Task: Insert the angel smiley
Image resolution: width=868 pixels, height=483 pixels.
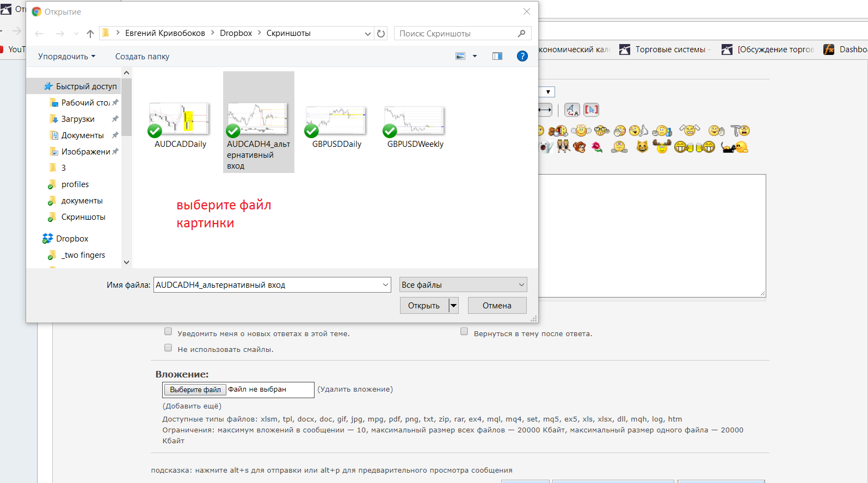Action: 581,131
